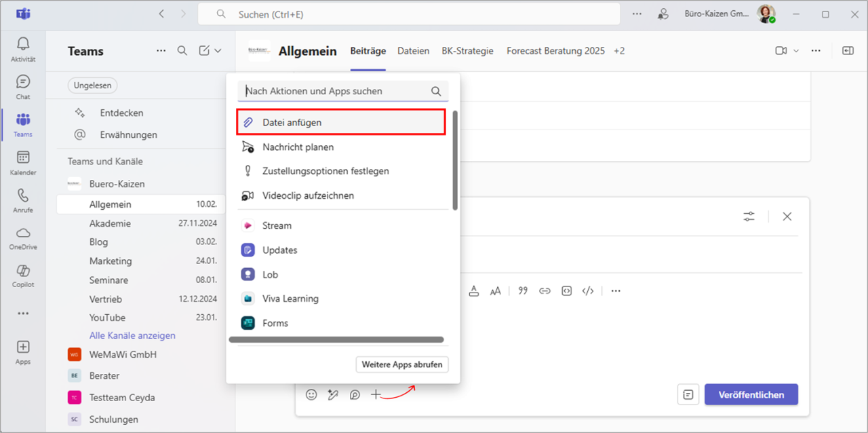Image resolution: width=868 pixels, height=433 pixels.
Task: Show hidden channel tabs via +2
Action: tap(618, 50)
